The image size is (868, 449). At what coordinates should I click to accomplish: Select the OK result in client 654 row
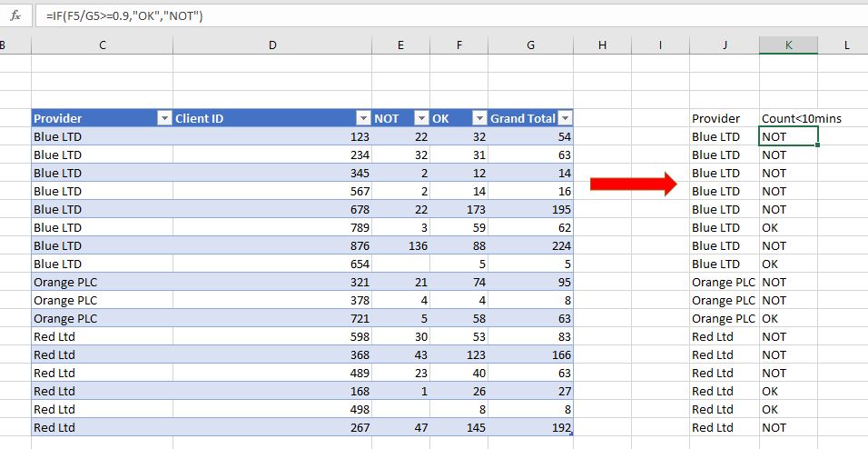(788, 264)
